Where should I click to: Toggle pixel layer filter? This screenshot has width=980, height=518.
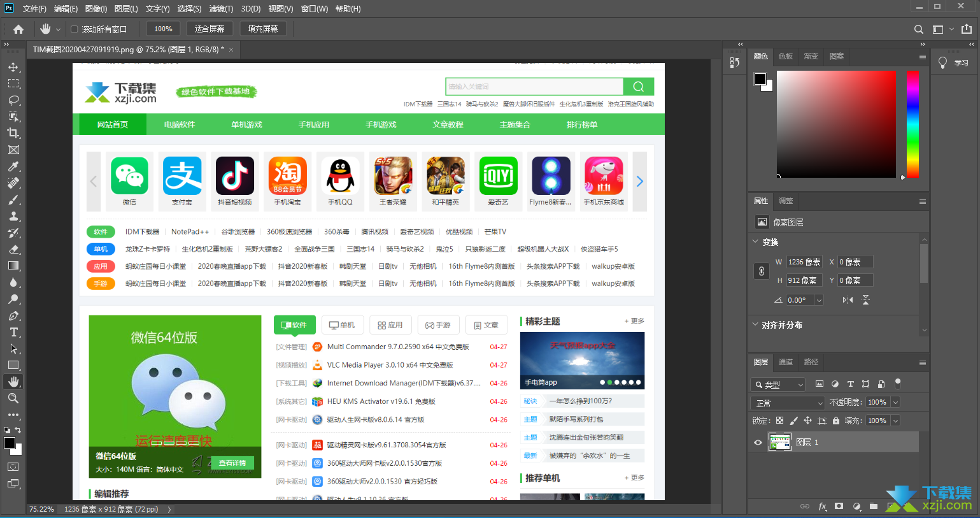point(820,384)
